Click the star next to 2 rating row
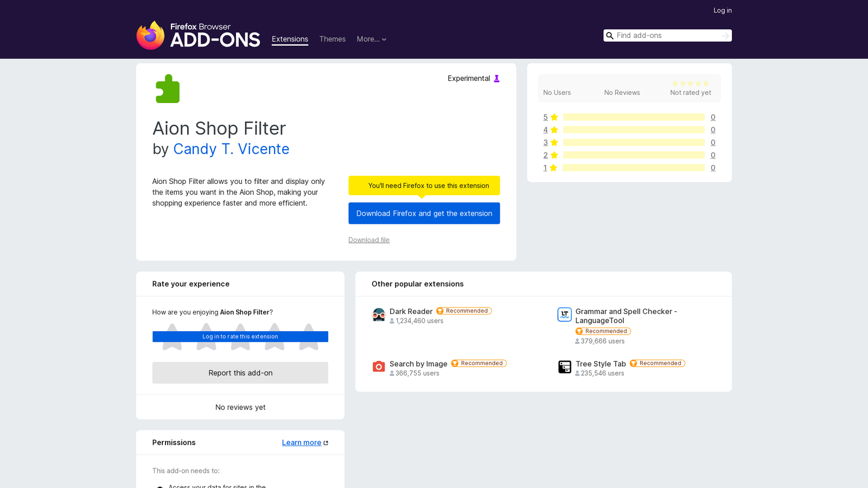The height and width of the screenshot is (488, 868). pyautogui.click(x=554, y=155)
